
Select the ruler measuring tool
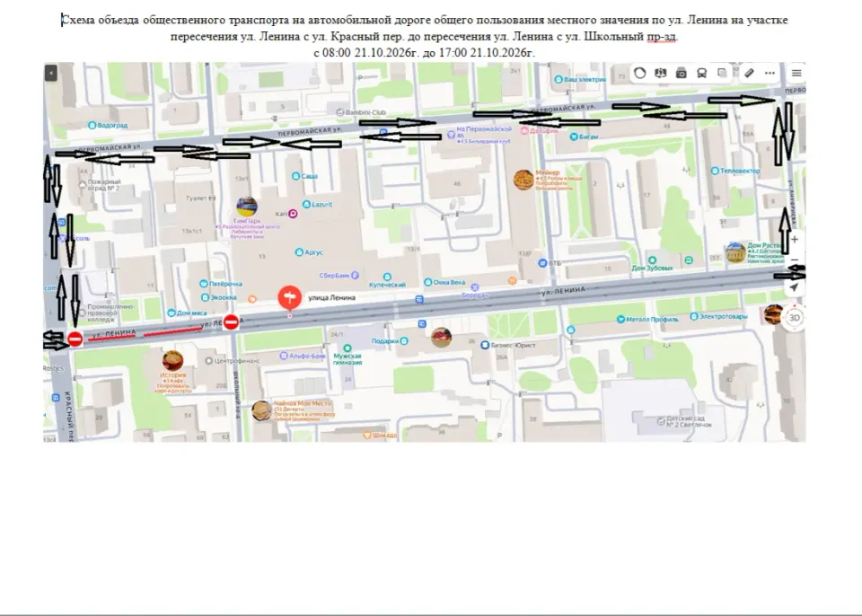pos(749,73)
